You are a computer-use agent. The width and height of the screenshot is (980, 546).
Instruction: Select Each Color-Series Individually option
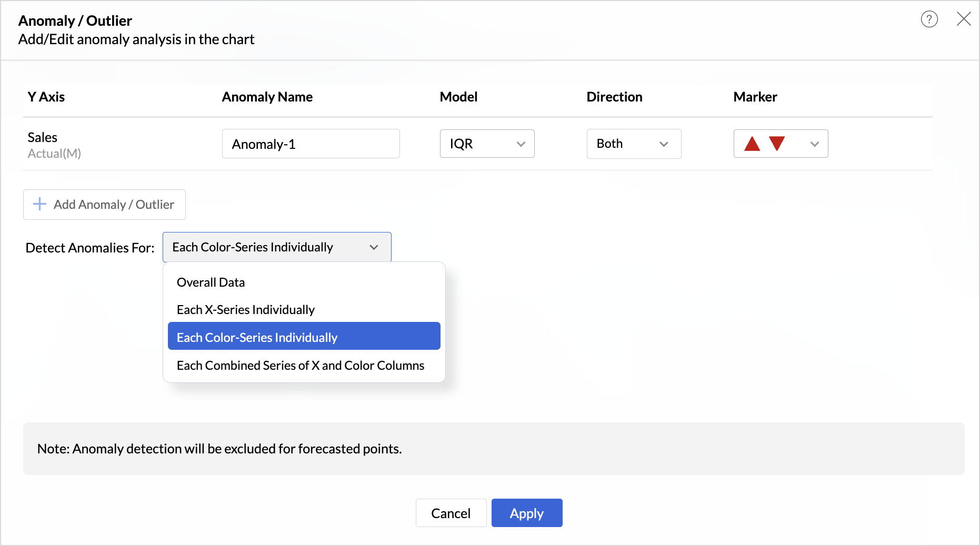tap(257, 337)
